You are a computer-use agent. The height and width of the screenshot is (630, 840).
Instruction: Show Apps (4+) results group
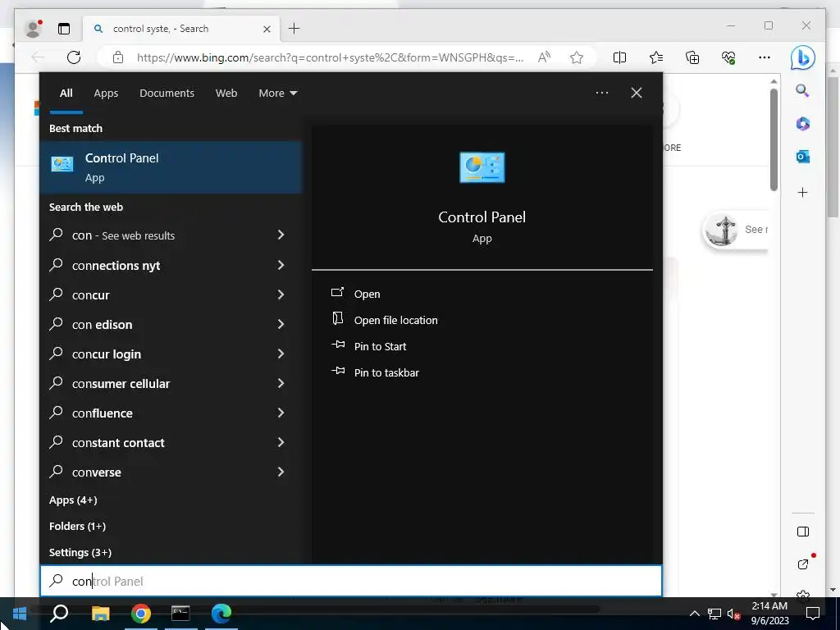coord(73,500)
